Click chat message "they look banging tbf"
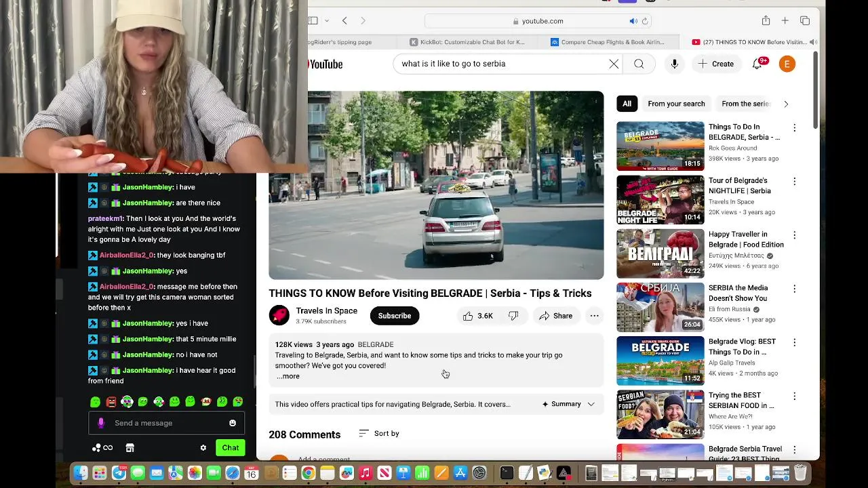868x488 pixels. [x=191, y=256]
